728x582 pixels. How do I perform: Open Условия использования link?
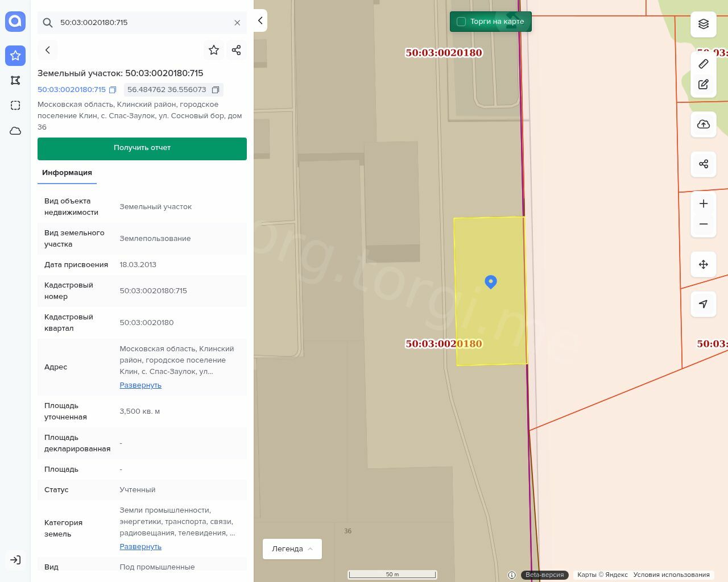click(671, 575)
